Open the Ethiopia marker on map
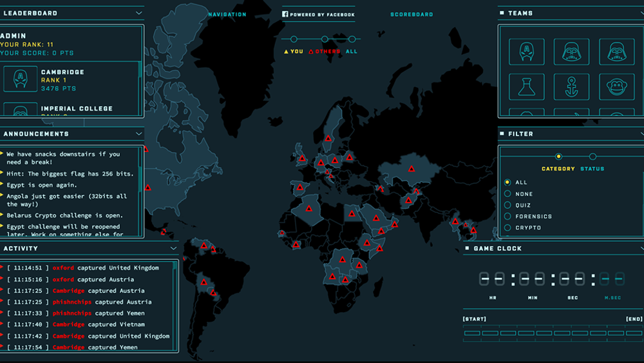The height and width of the screenshot is (363, 644). (367, 243)
